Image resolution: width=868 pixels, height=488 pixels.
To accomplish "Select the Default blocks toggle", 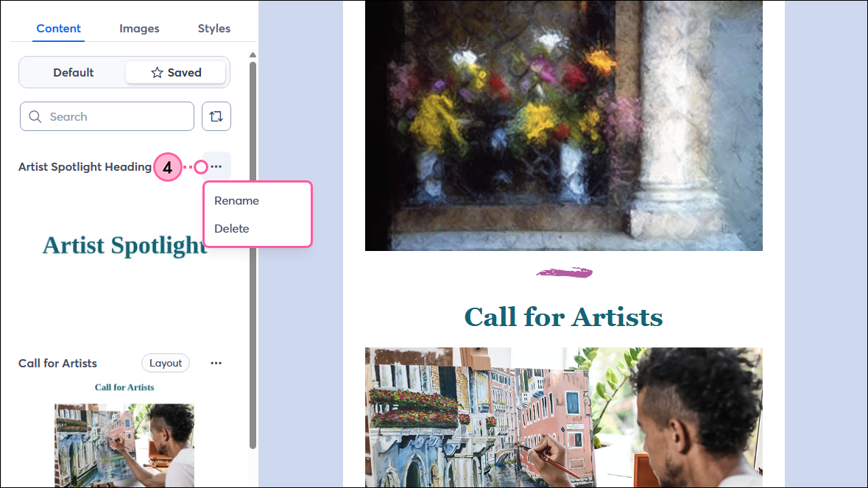I will pos(73,72).
